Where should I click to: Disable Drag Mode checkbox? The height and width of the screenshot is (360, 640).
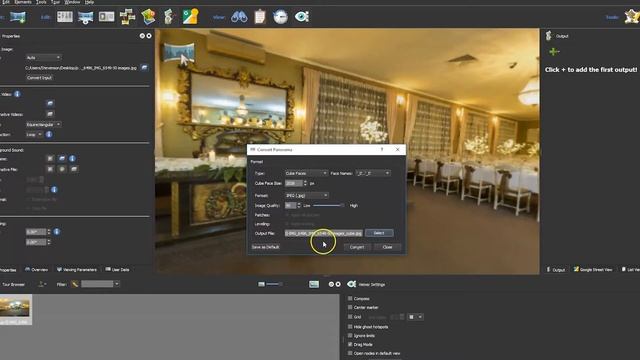(350, 344)
